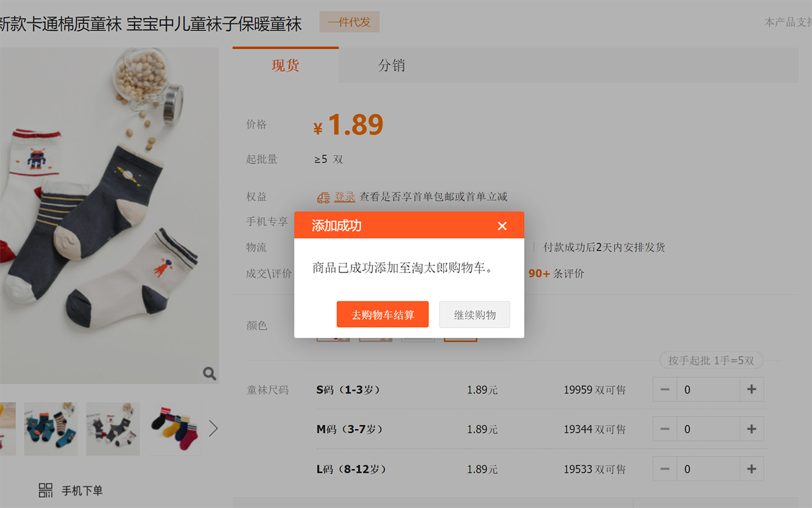Open the 分销 tab
812x508 pixels.
[x=391, y=65]
